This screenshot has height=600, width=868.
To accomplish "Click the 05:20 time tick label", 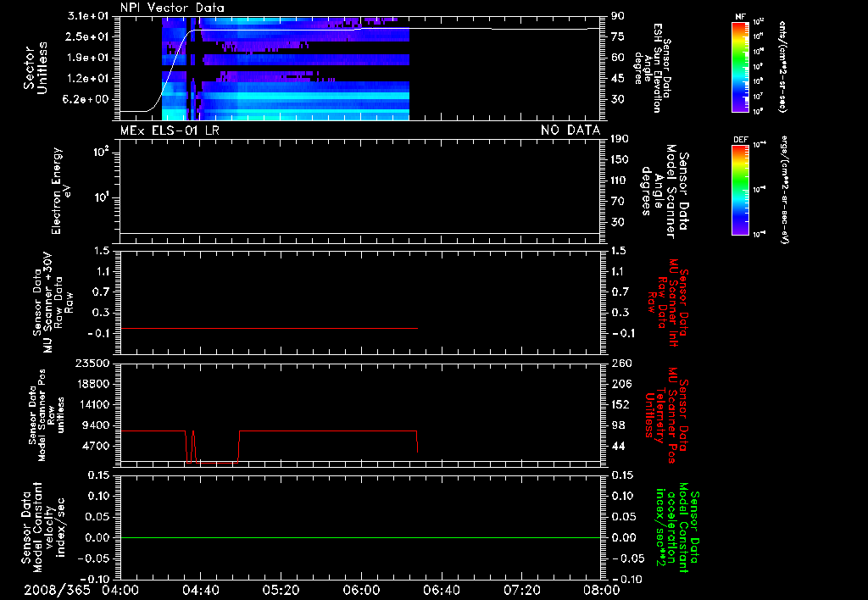I will pyautogui.click(x=281, y=590).
